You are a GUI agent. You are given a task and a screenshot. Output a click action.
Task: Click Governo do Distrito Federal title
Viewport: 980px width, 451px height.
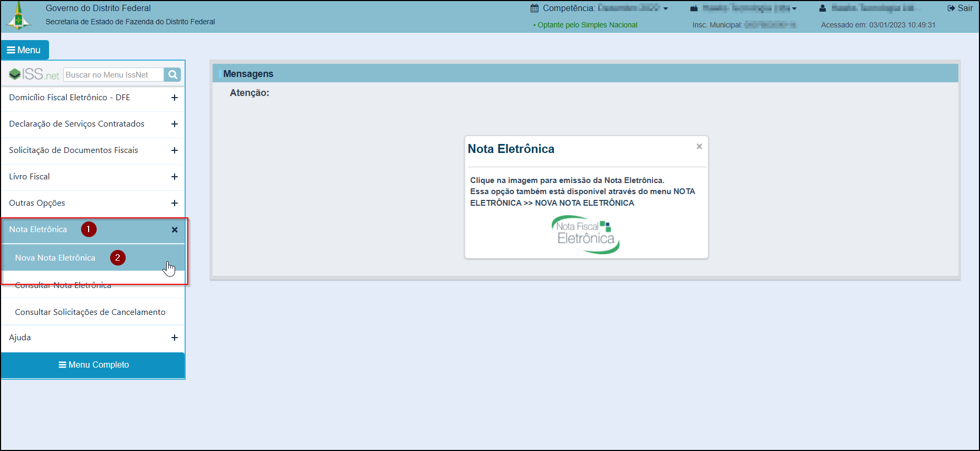point(98,8)
